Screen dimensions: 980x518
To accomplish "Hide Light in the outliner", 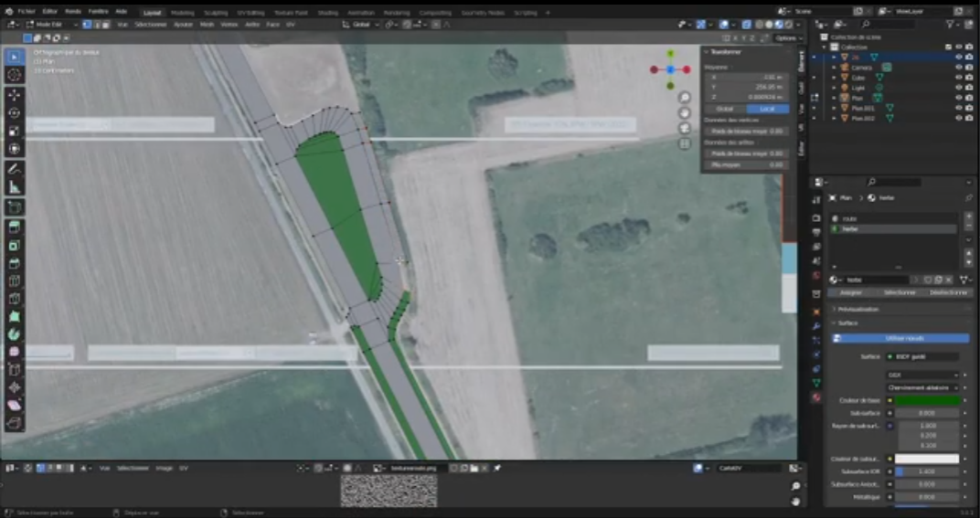I will 959,88.
